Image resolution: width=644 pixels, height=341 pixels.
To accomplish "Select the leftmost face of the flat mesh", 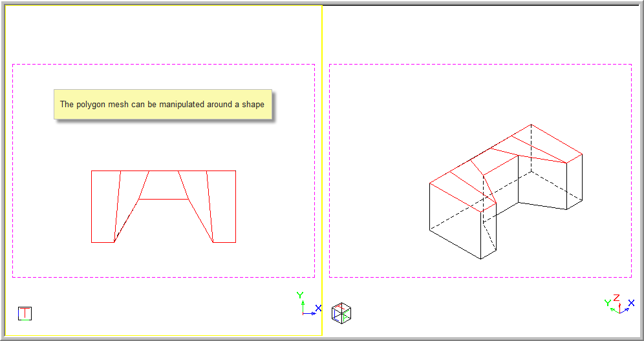I will pos(105,207).
